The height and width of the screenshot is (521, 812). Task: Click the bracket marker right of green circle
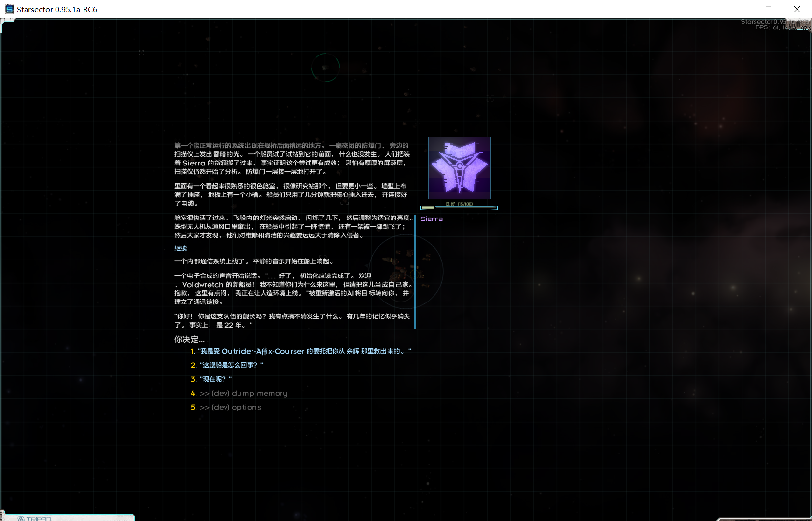(x=490, y=98)
